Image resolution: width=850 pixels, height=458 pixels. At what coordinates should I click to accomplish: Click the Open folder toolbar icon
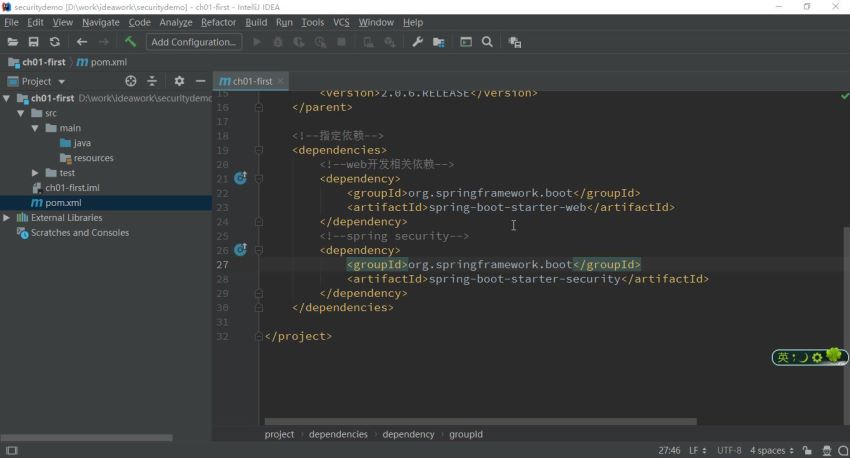12,42
